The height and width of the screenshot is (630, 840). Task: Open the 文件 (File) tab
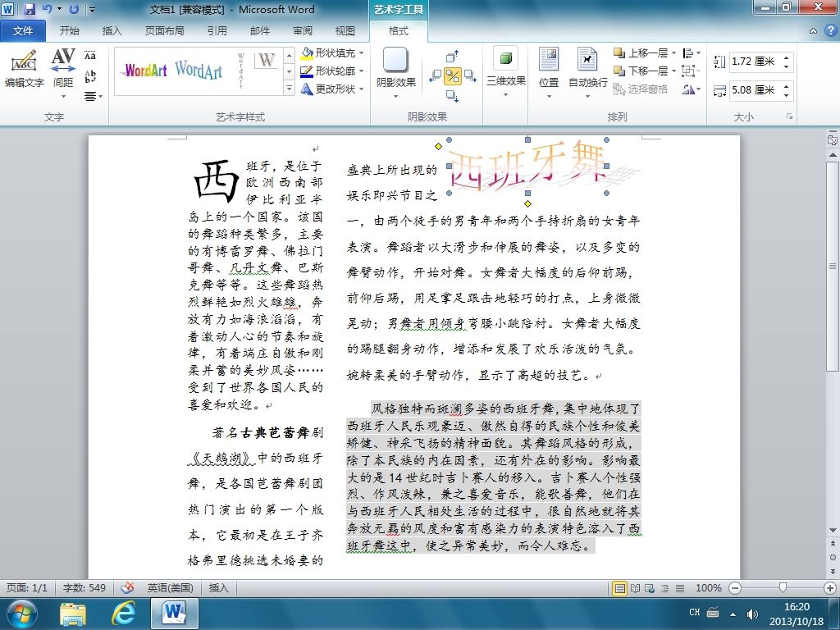(22, 30)
